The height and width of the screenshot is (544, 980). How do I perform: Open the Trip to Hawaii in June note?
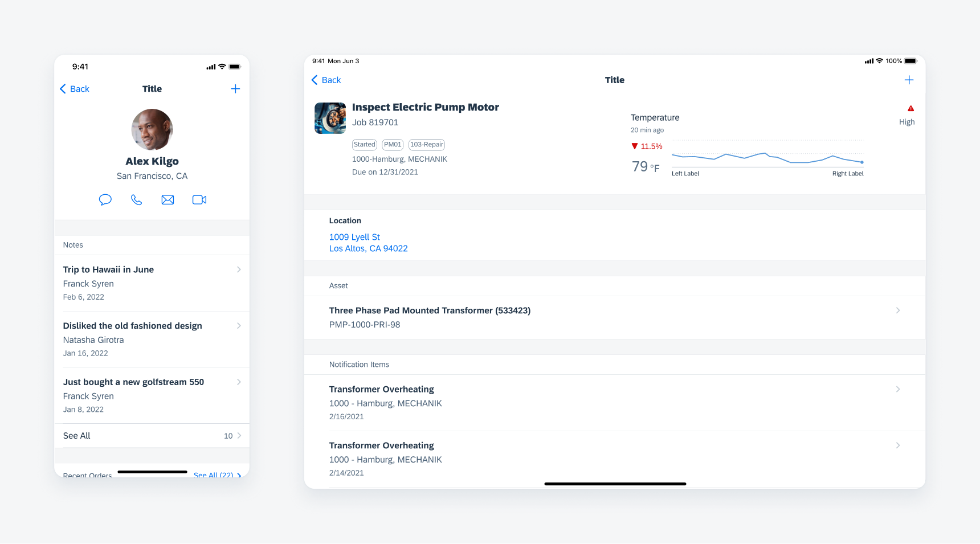click(x=152, y=283)
